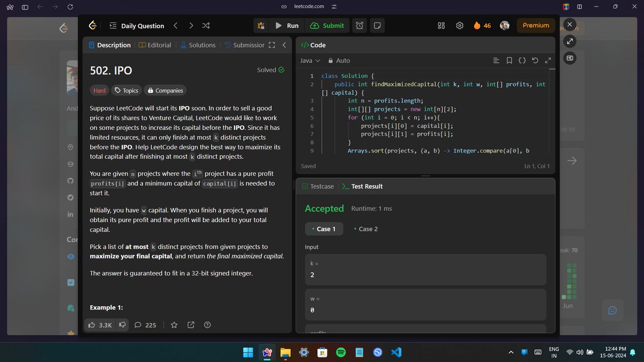Click the curly braces snippet icon

click(522, 61)
